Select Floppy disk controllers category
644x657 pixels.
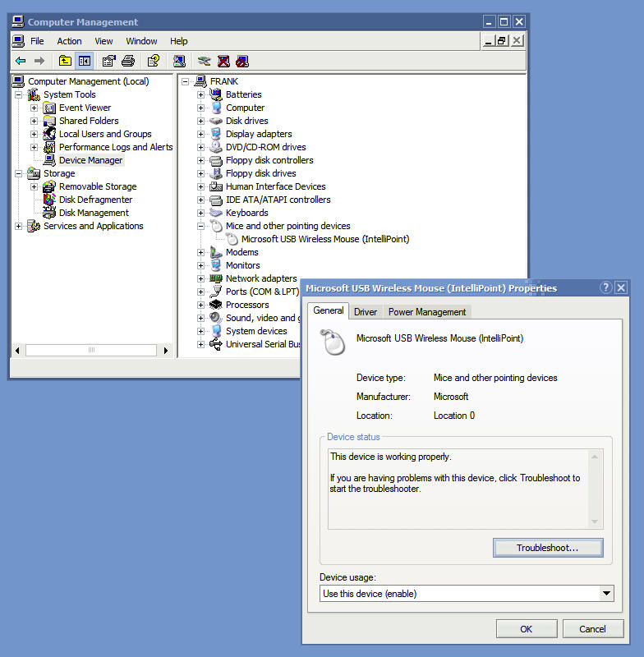point(269,160)
